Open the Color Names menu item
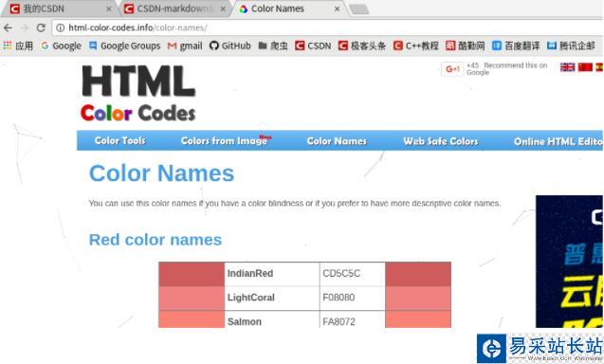 [337, 141]
